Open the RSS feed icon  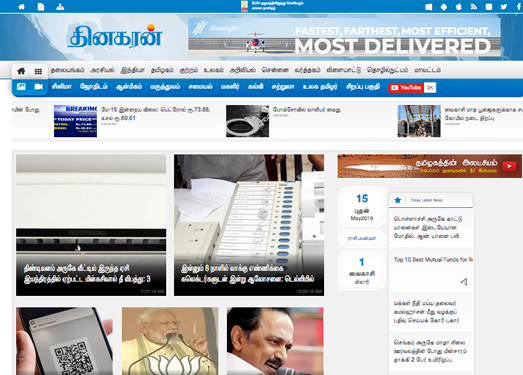pos(474,7)
